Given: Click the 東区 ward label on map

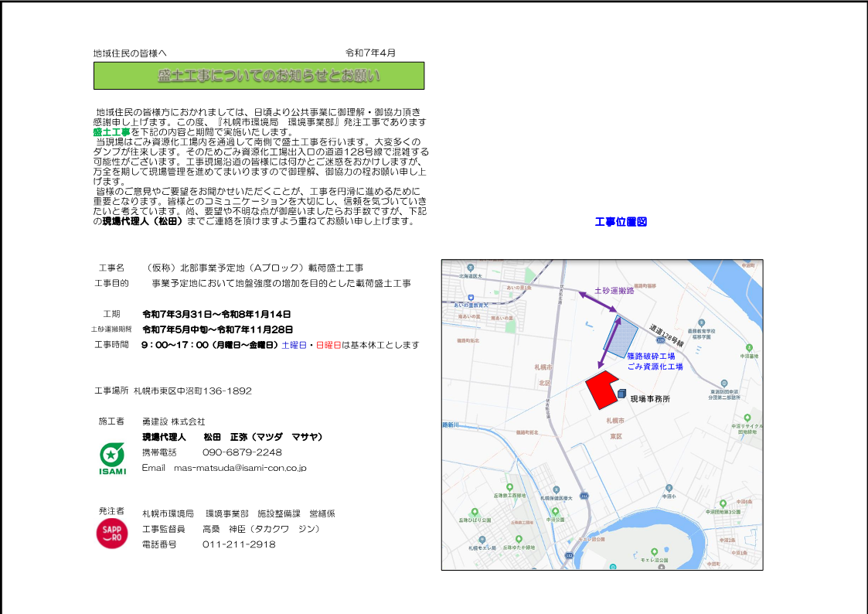Looking at the screenshot, I should [x=615, y=436].
